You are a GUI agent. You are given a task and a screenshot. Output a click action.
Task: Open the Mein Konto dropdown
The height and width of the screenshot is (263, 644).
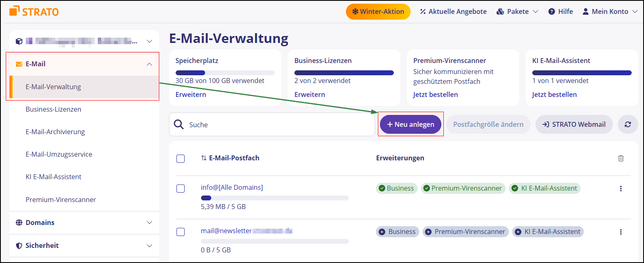[610, 11]
